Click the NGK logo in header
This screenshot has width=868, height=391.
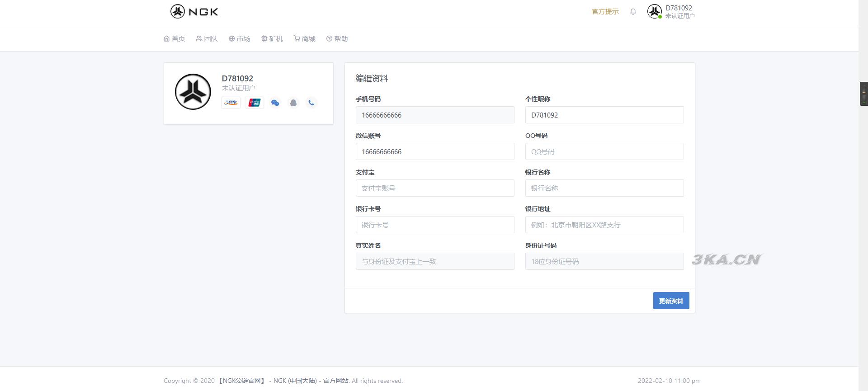pyautogui.click(x=194, y=12)
